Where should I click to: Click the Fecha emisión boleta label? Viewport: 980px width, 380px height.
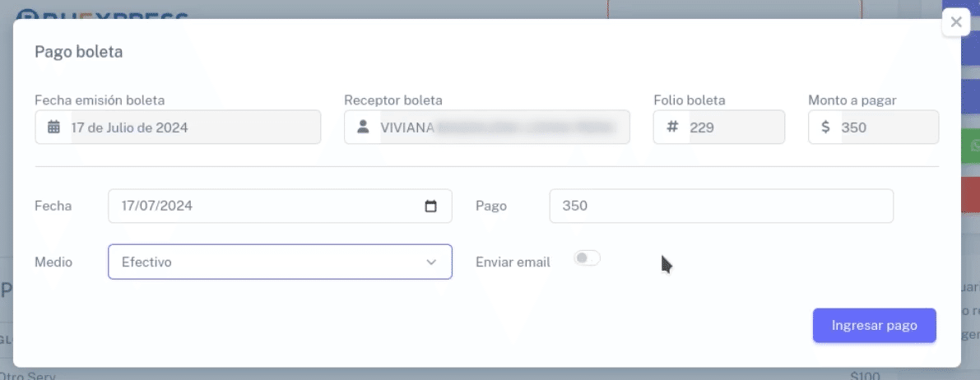point(100,100)
